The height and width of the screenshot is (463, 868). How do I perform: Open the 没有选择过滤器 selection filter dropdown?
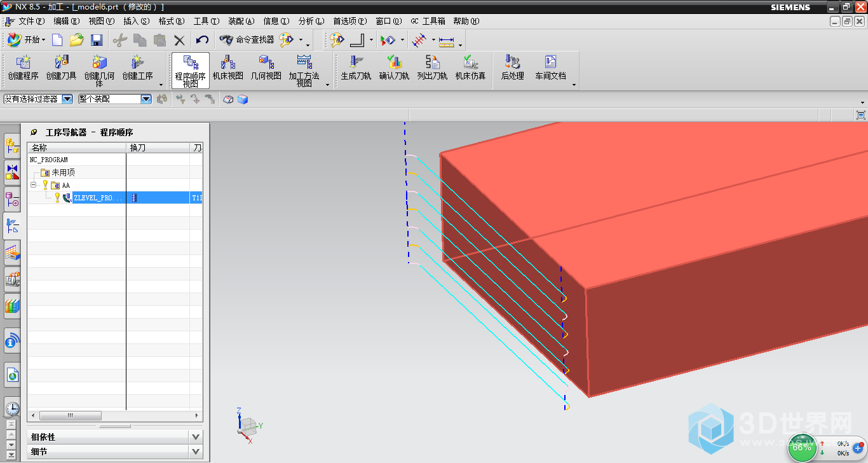point(67,99)
